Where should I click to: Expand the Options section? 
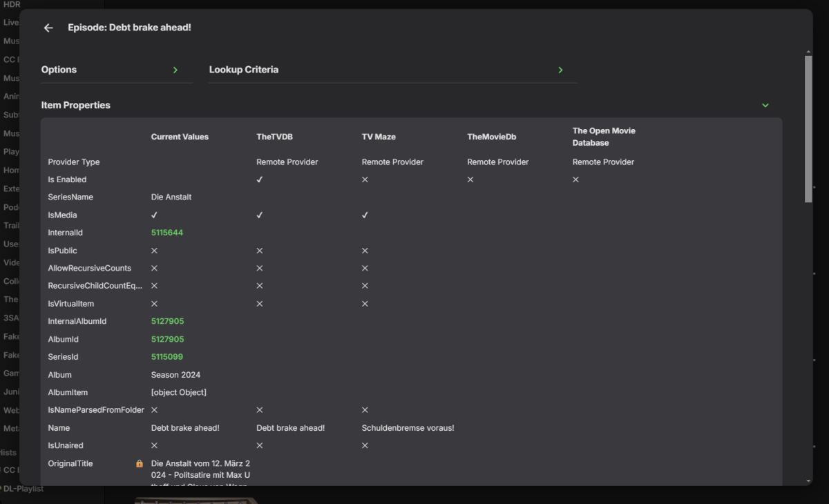coord(175,70)
